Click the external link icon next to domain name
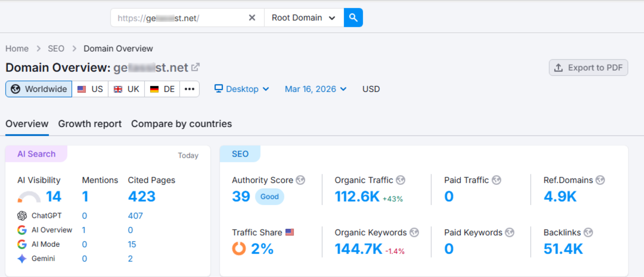The image size is (644, 277). coord(195,67)
